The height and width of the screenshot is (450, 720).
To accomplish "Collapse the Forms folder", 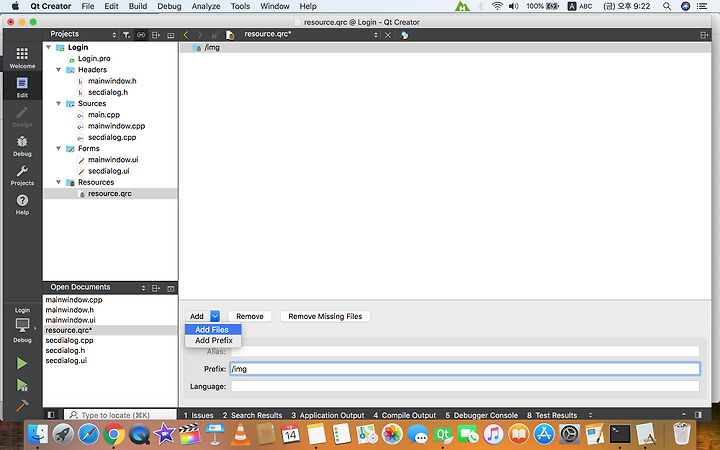I will tap(59, 148).
